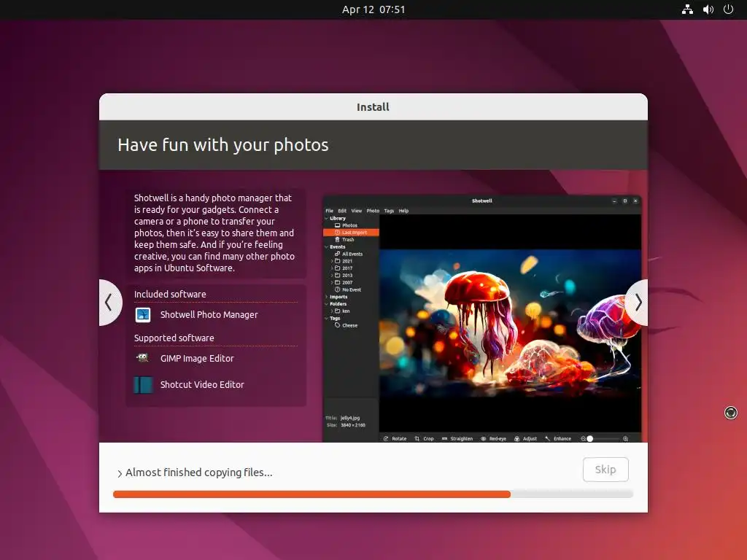Image resolution: width=747 pixels, height=560 pixels.
Task: Open the clock showing Apr 12 07:51
Action: click(x=373, y=9)
